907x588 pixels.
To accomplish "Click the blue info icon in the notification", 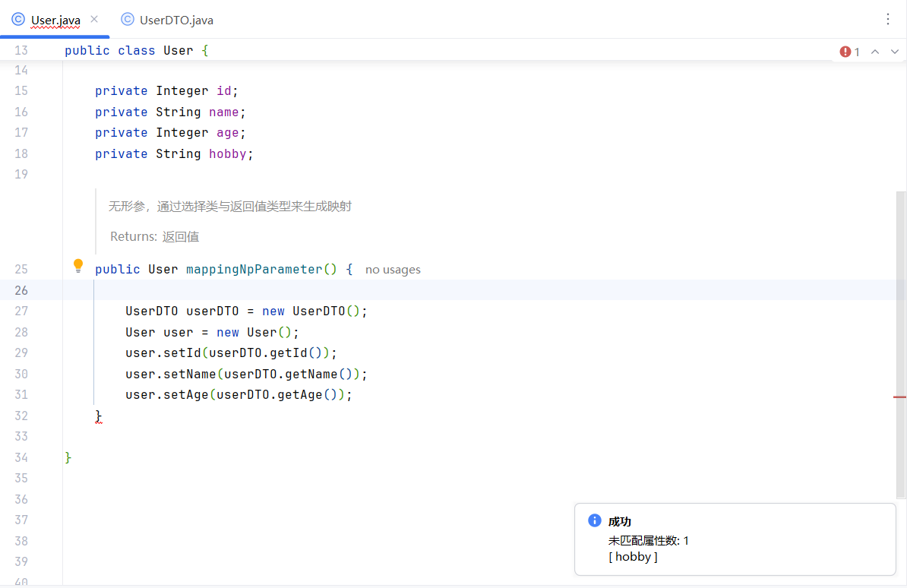I will click(593, 520).
